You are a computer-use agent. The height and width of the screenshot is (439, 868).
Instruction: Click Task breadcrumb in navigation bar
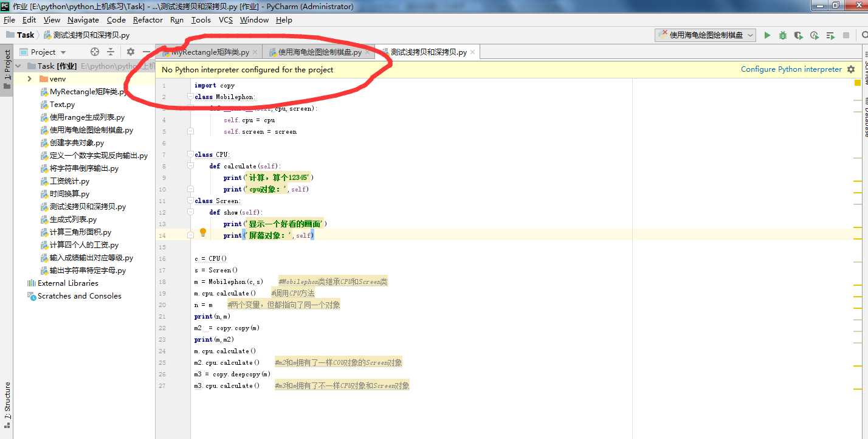tap(21, 35)
